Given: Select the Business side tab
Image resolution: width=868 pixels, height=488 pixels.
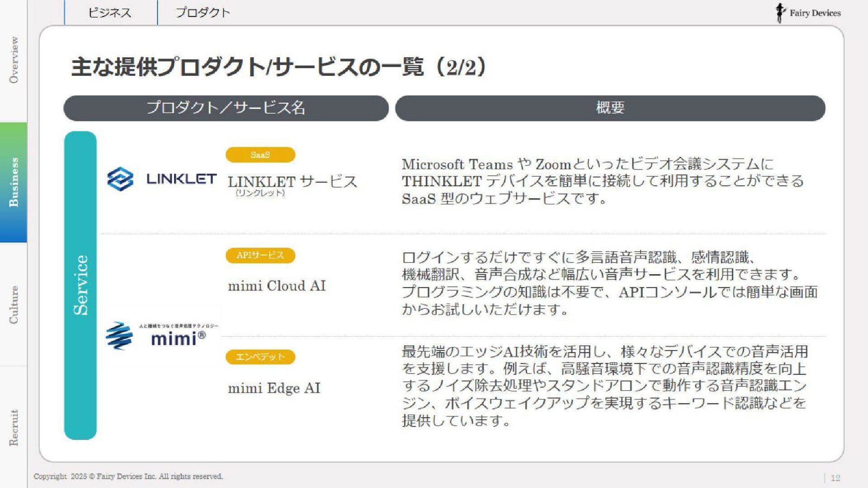Looking at the screenshot, I should [x=14, y=182].
